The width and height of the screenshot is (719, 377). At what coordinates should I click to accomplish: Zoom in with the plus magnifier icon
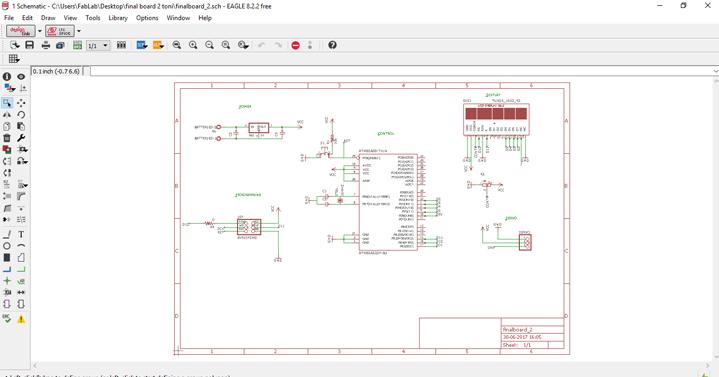(x=193, y=45)
